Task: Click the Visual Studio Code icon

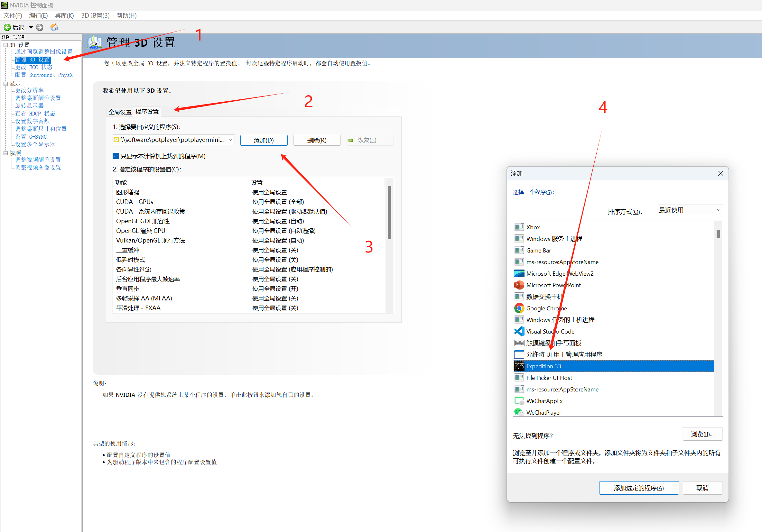Action: (519, 332)
